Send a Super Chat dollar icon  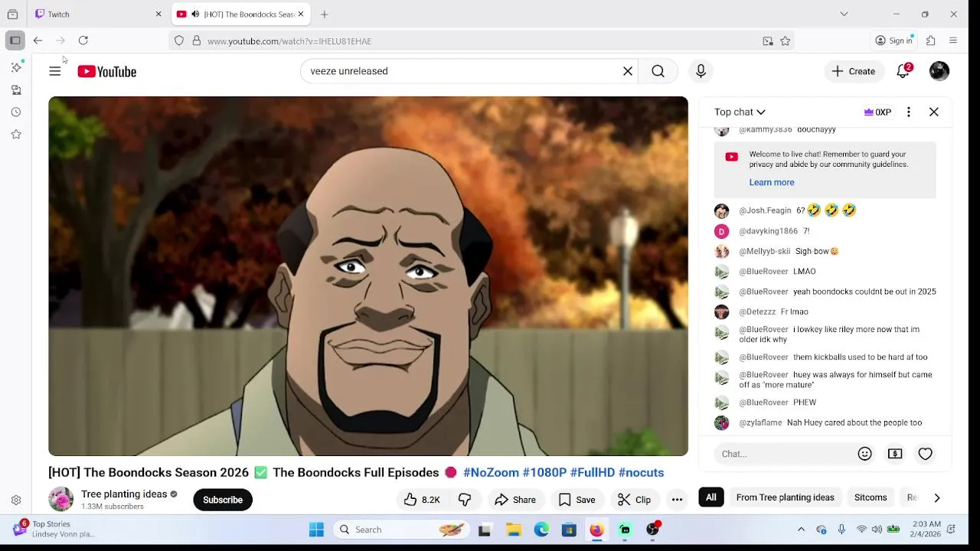tap(895, 454)
